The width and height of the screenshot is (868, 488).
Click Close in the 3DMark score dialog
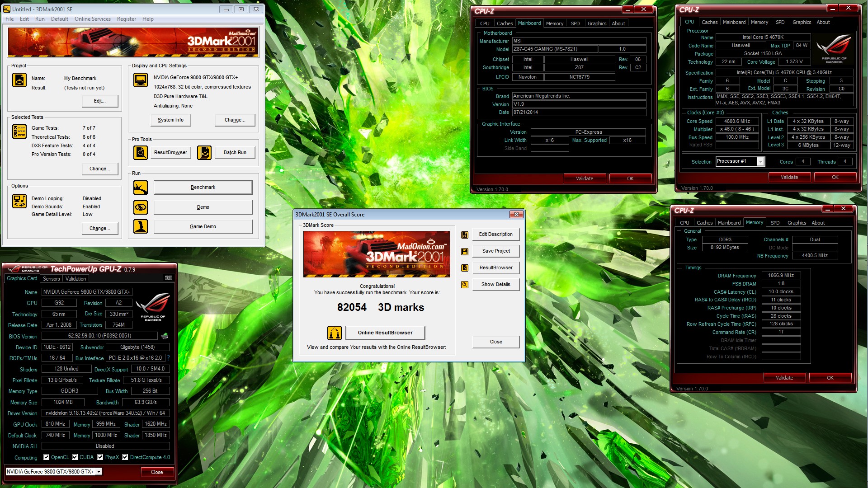(x=496, y=342)
